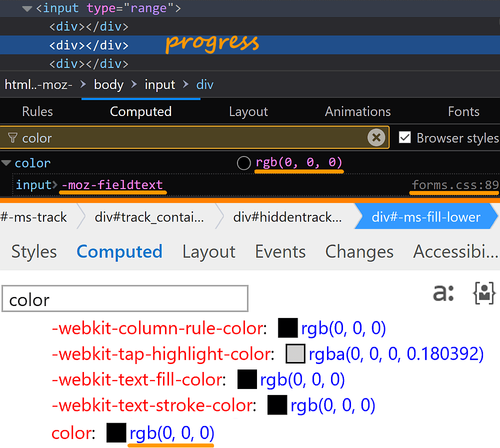Switch to the Fonts tab
This screenshot has width=500, height=448.
(x=463, y=111)
